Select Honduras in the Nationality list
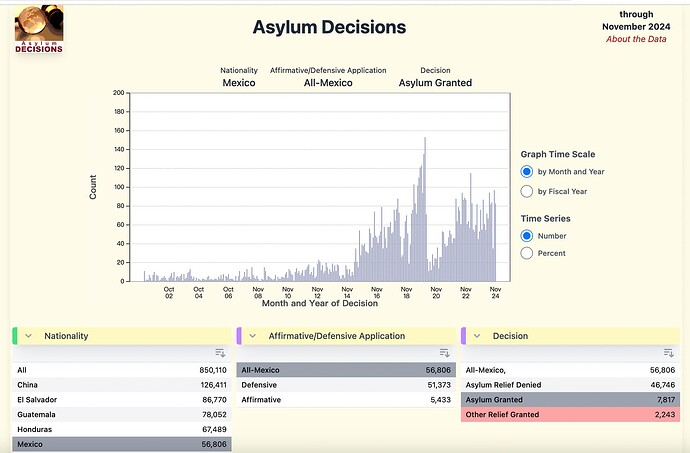This screenshot has height=453, width=690. [122, 429]
